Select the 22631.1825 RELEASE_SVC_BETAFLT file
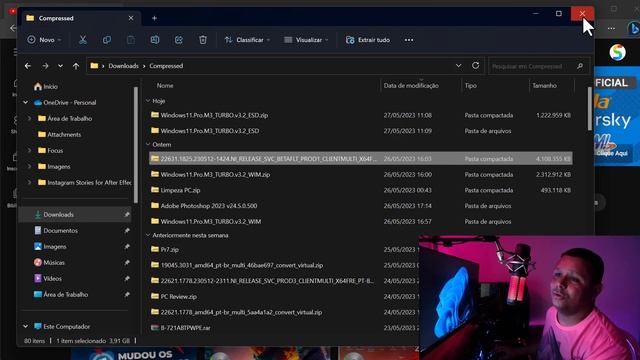Screen dimensions: 640x360 click(x=360, y=158)
